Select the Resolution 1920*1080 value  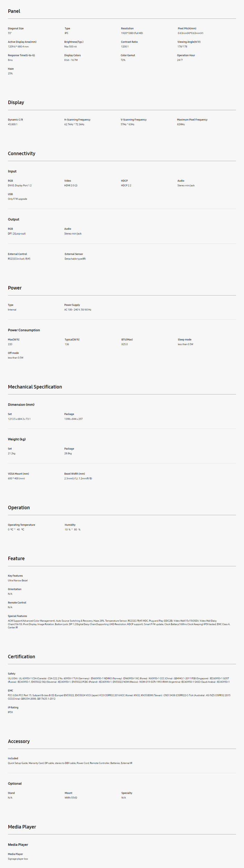[x=132, y=33]
